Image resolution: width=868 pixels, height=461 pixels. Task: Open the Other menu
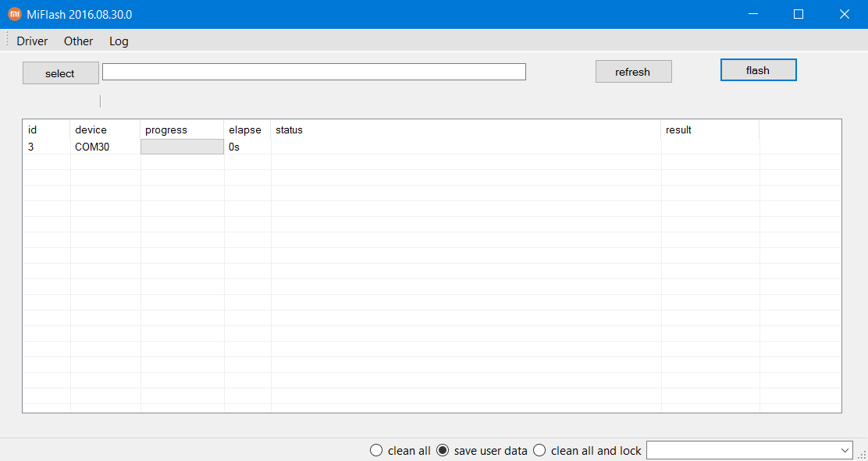79,41
